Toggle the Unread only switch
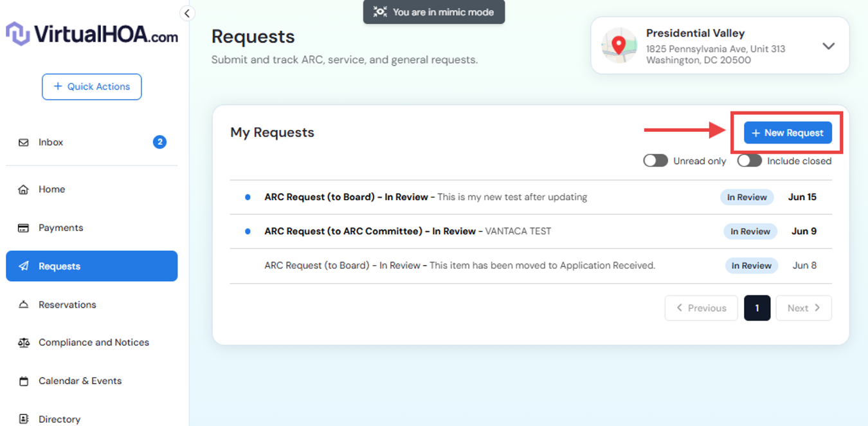868x426 pixels. pyautogui.click(x=656, y=161)
